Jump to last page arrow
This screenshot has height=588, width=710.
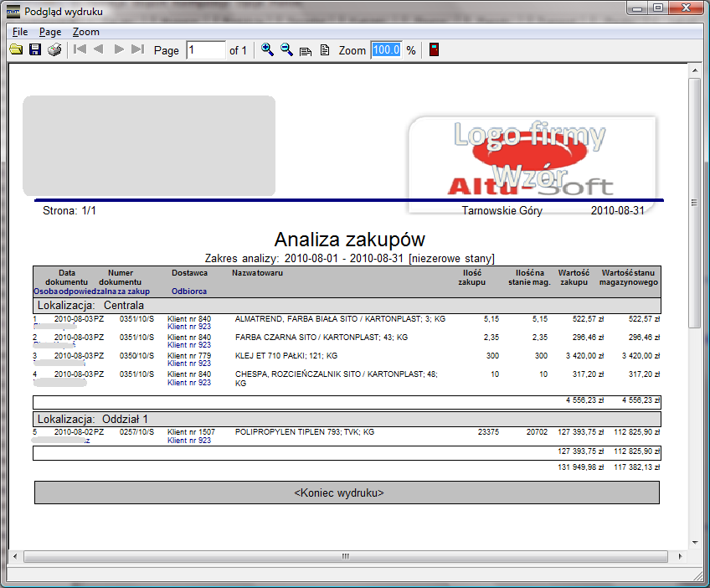[138, 50]
